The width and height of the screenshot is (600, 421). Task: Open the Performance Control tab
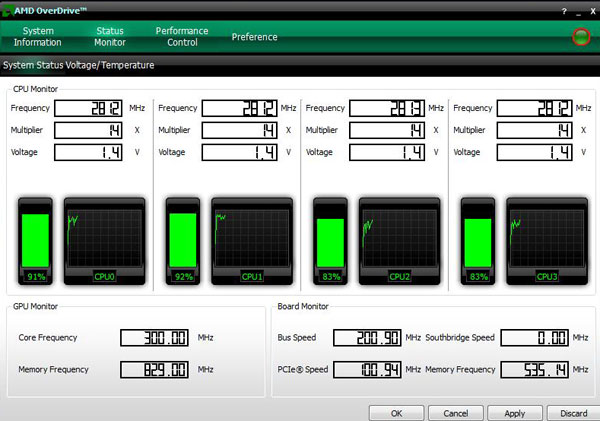pos(182,36)
